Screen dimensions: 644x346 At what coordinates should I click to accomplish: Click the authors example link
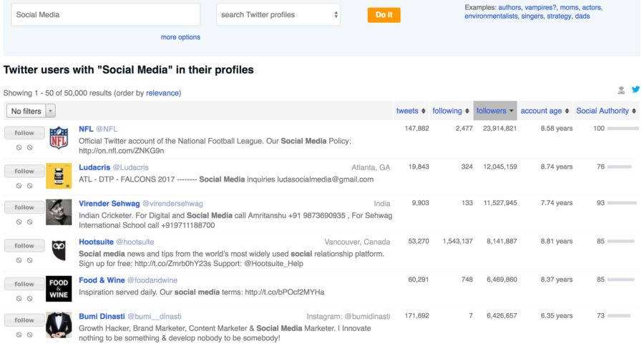tap(509, 7)
